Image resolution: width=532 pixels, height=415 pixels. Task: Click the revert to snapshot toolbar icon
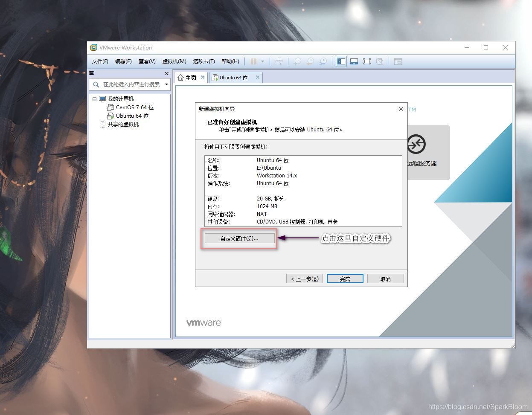coord(311,61)
